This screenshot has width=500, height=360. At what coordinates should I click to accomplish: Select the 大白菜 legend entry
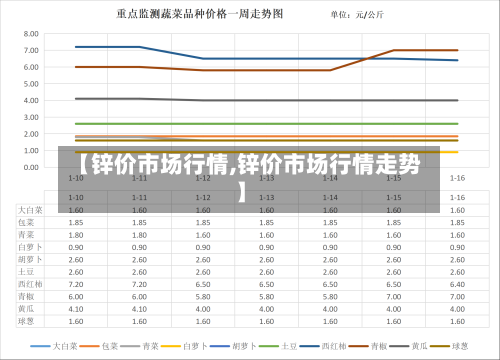(54, 346)
